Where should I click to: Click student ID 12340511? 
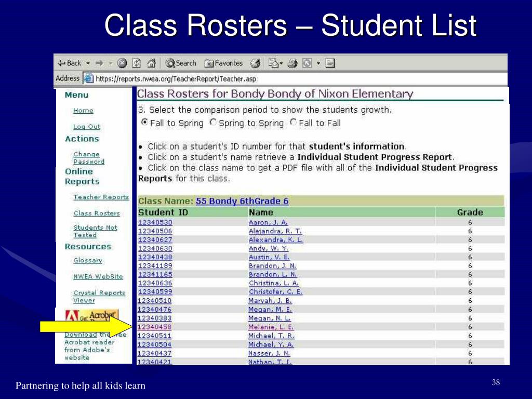click(154, 336)
